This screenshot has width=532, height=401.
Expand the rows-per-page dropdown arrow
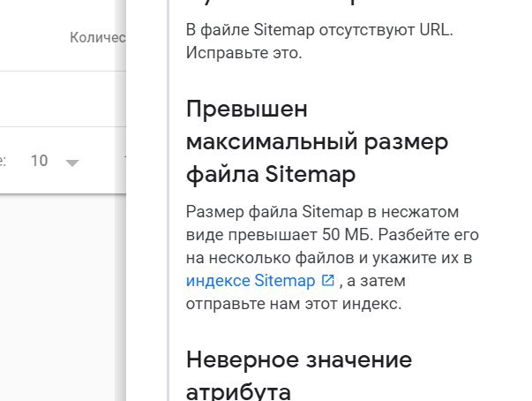tap(72, 163)
